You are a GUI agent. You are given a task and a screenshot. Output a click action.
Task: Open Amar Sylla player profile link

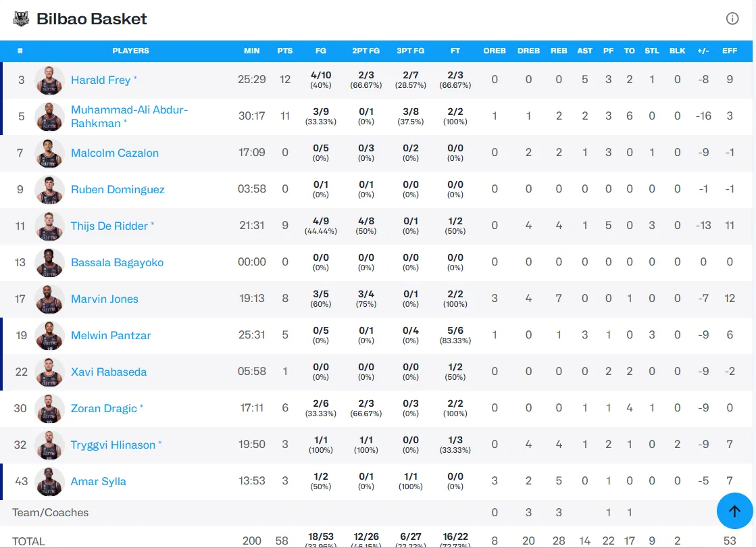pyautogui.click(x=99, y=481)
